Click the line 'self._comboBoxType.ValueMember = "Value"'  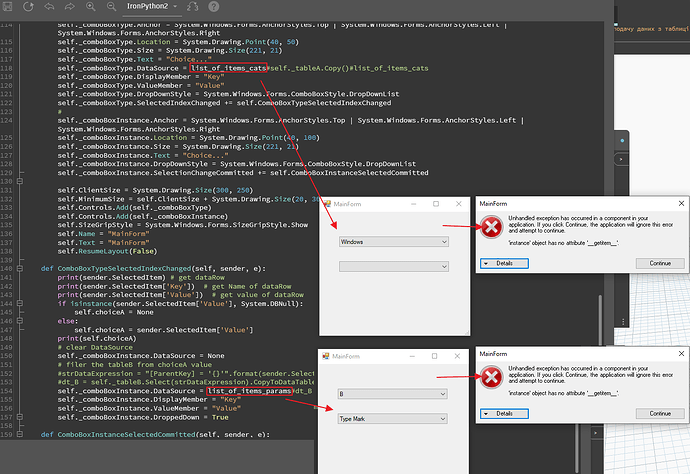[141, 85]
